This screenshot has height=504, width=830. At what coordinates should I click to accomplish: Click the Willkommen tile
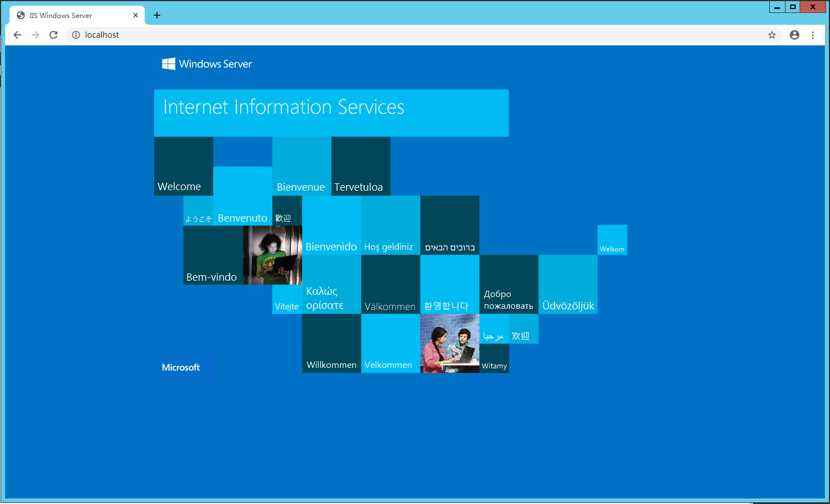tap(331, 343)
